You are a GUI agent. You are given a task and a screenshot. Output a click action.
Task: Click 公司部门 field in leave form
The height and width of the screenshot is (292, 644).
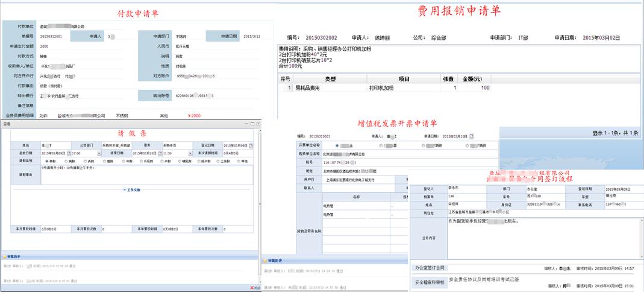coord(116,145)
